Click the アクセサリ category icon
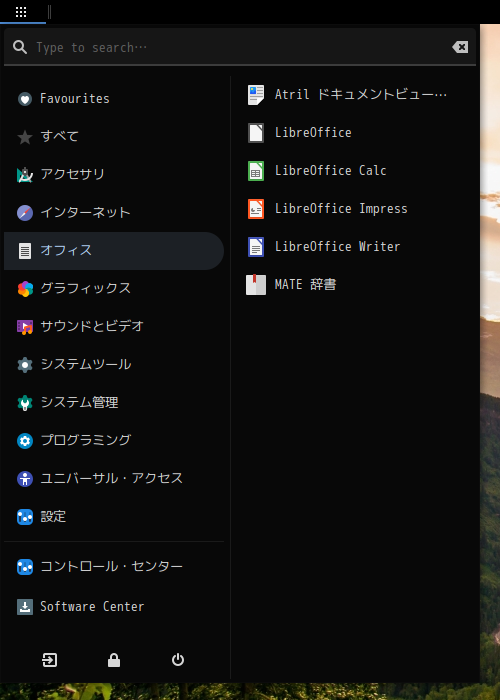This screenshot has width=500, height=700. tap(25, 175)
